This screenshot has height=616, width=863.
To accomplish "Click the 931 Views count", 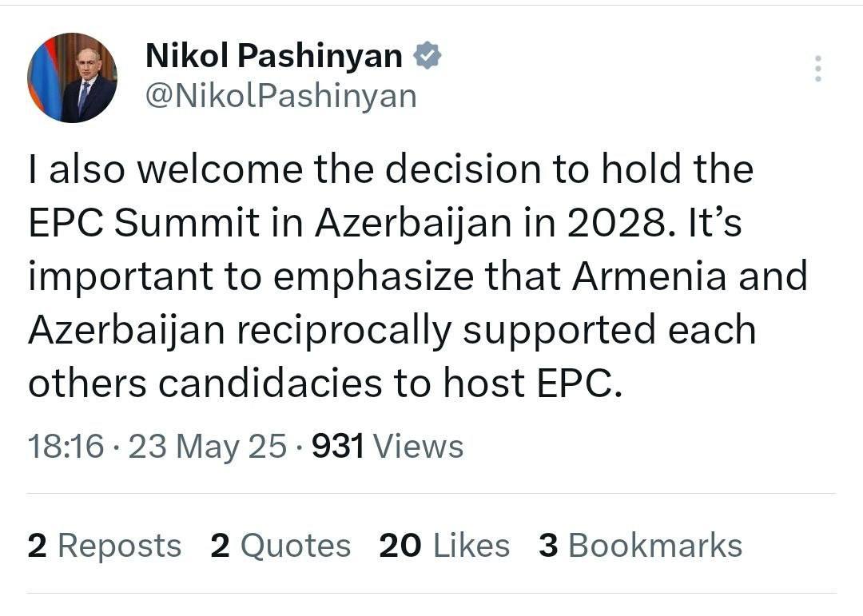I will (388, 446).
